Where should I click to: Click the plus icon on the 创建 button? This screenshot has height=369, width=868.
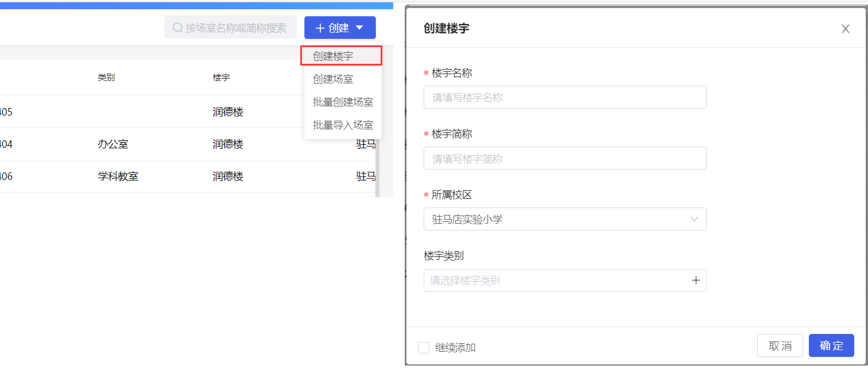click(x=320, y=28)
